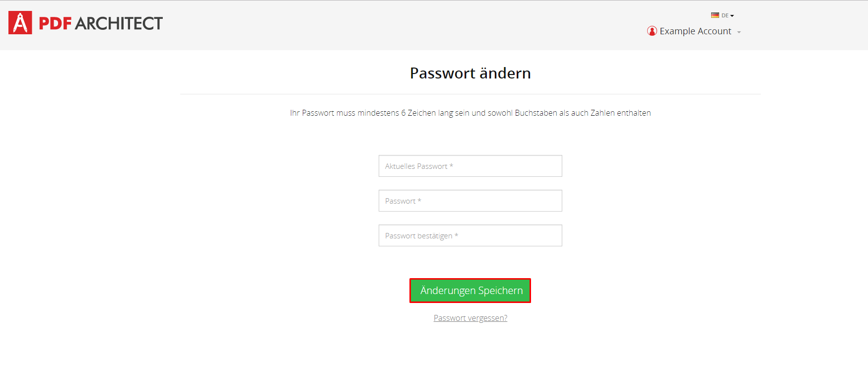This screenshot has width=868, height=376.
Task: Focus the Aktuelles Passwort field
Action: pyautogui.click(x=470, y=166)
